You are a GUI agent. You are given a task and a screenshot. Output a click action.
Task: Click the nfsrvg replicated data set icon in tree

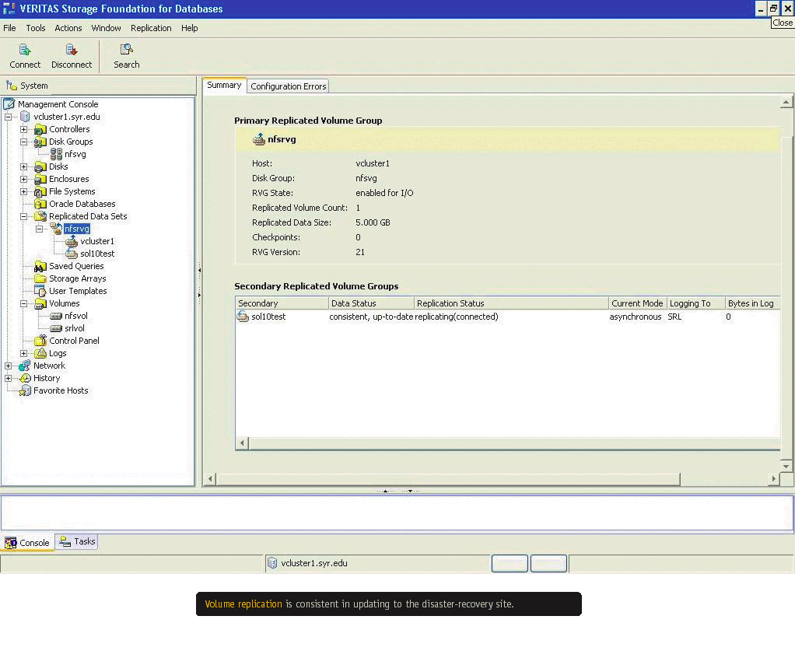56,229
